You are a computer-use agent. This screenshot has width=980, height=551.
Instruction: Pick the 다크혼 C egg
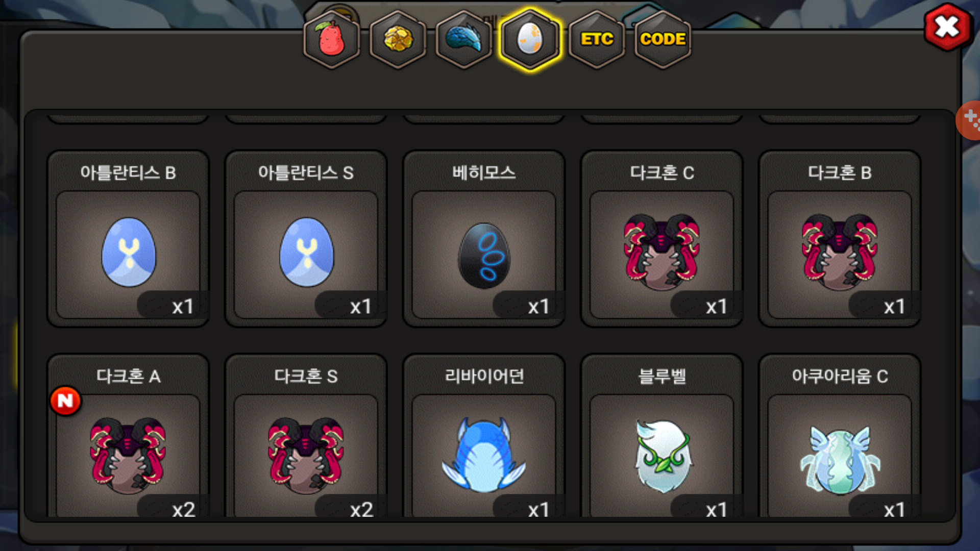click(x=662, y=239)
